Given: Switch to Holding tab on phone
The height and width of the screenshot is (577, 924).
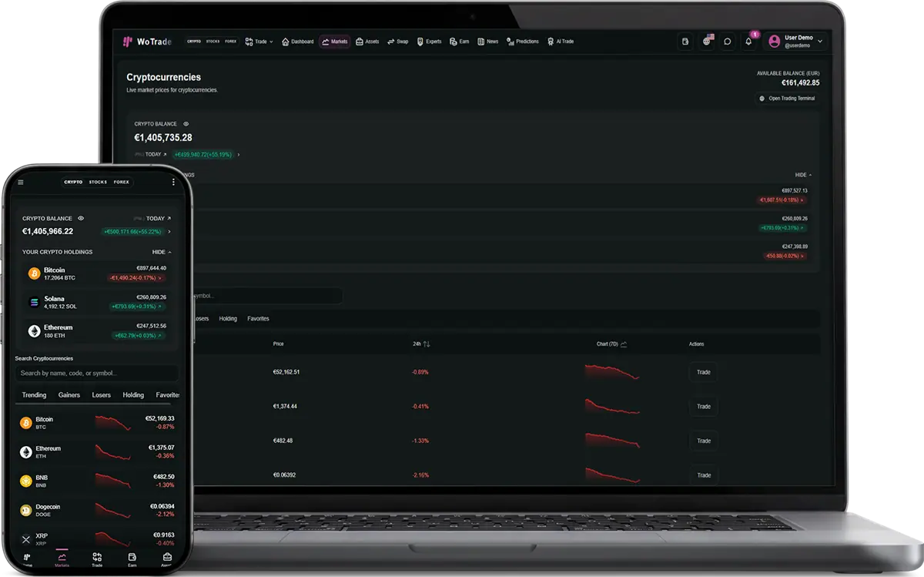Looking at the screenshot, I should [133, 395].
